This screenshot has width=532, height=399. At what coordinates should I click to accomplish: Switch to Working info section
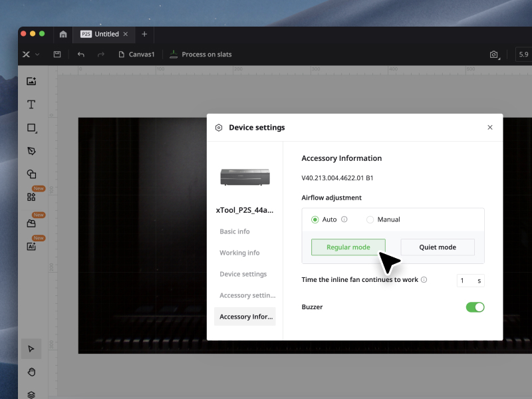tap(239, 253)
